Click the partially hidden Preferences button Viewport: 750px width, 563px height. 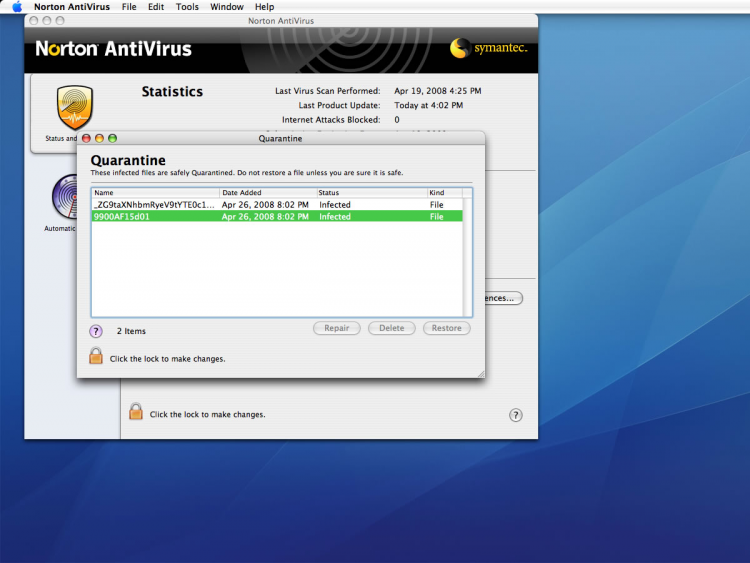click(x=503, y=298)
